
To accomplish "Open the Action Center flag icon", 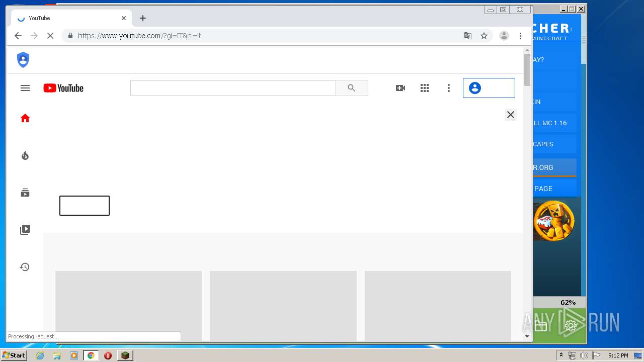I will tap(596, 355).
